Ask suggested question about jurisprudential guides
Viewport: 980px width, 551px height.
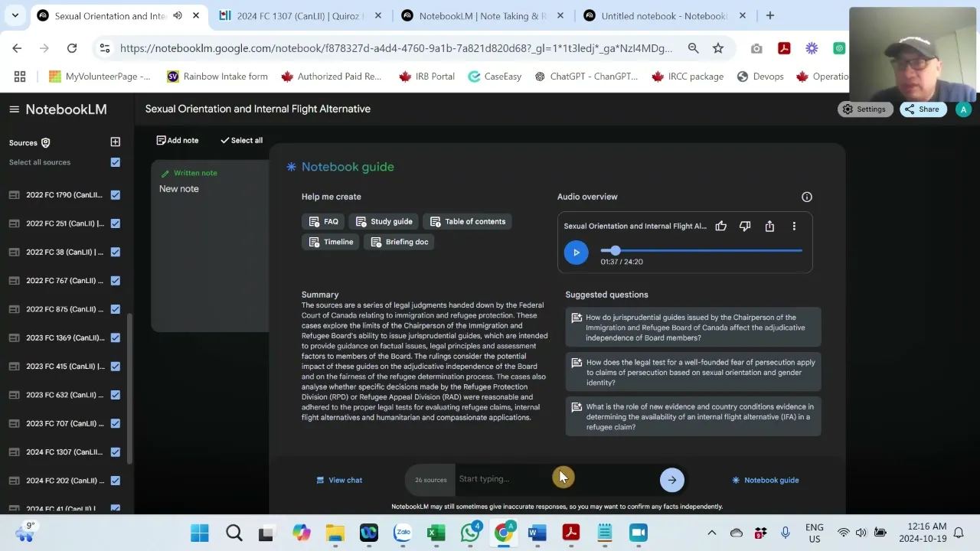click(x=693, y=328)
